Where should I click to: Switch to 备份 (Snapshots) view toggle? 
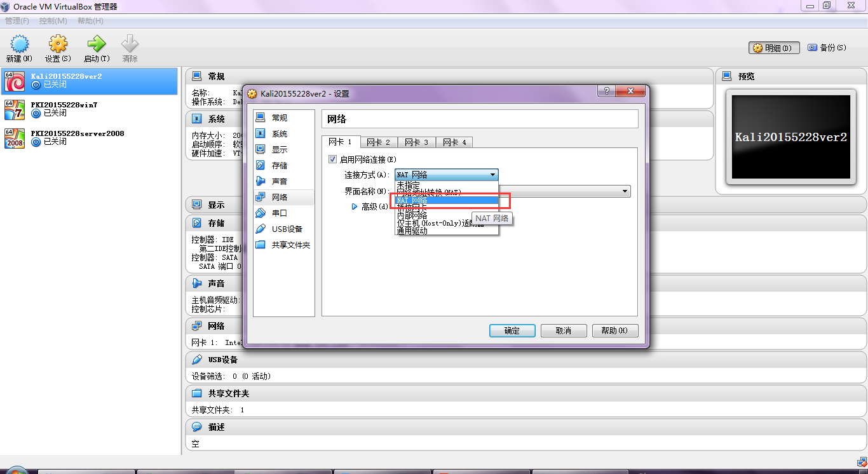[x=827, y=48]
